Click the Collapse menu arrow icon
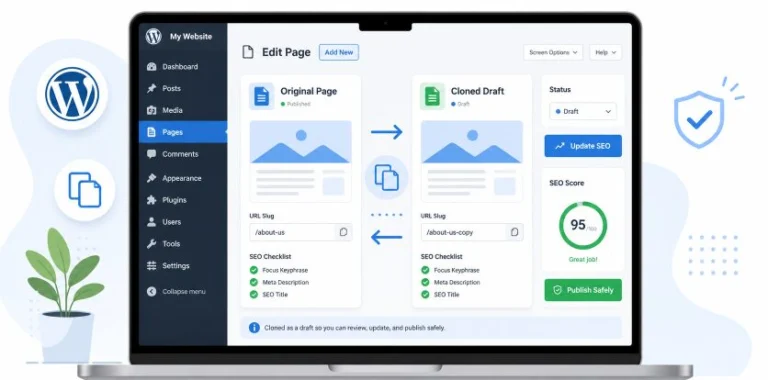The image size is (768, 380). click(x=151, y=291)
